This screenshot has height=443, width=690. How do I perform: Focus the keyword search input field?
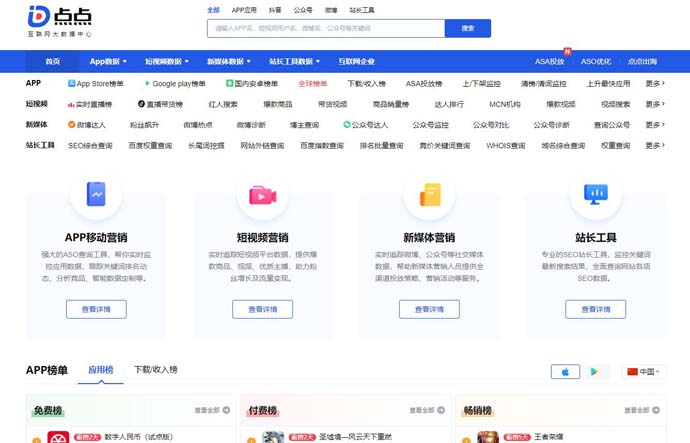click(x=326, y=28)
